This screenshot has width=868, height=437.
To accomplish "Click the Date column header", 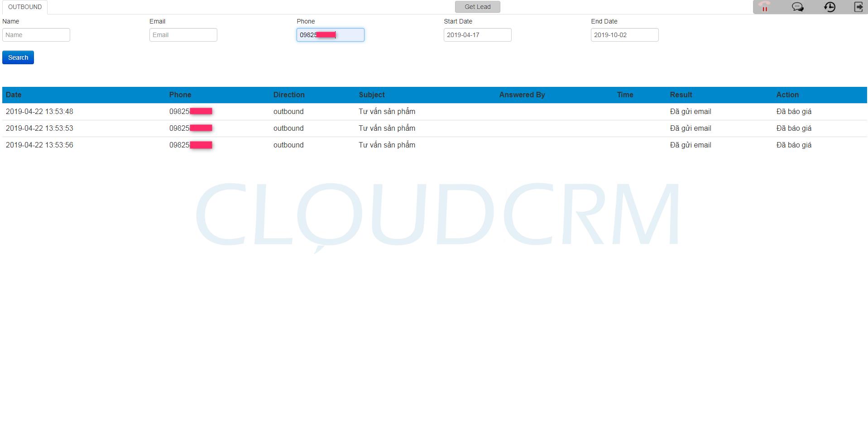I will (x=14, y=95).
